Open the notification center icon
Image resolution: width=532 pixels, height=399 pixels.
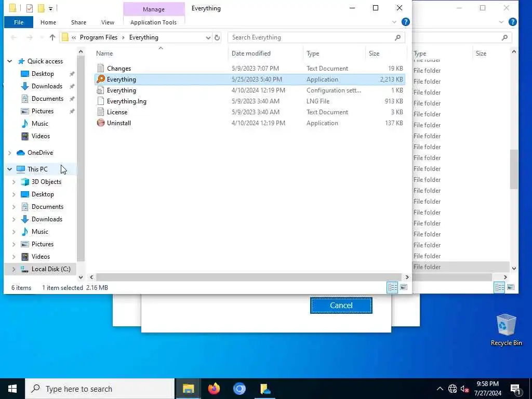516,389
